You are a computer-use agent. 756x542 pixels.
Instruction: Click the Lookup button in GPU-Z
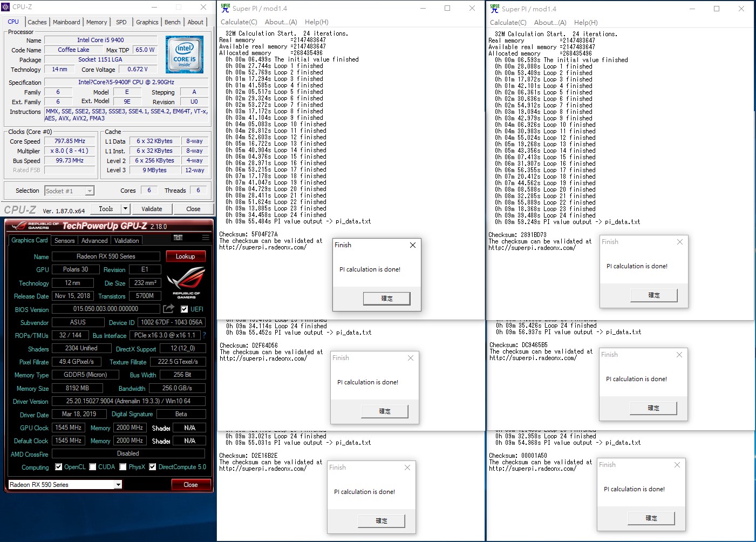(185, 256)
